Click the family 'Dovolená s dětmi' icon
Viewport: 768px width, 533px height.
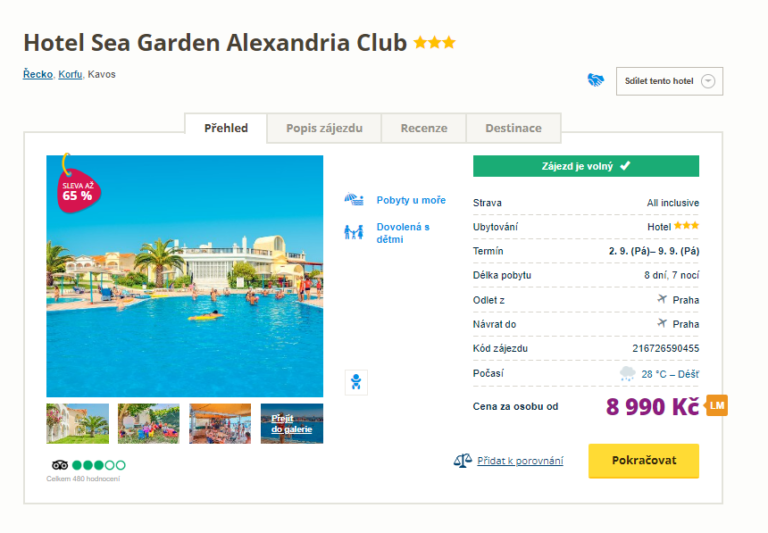pyautogui.click(x=354, y=232)
